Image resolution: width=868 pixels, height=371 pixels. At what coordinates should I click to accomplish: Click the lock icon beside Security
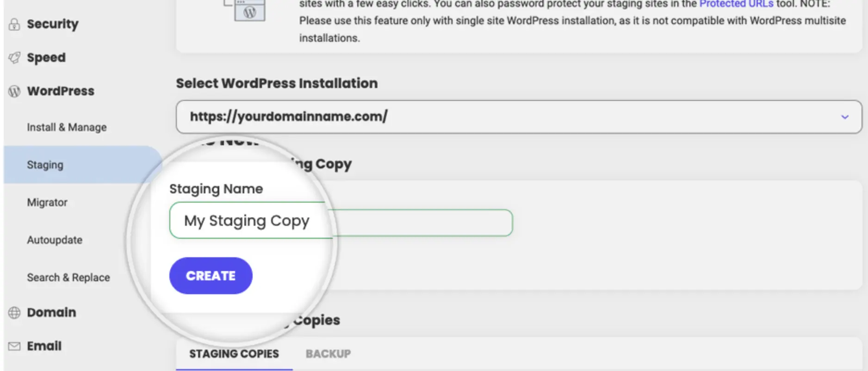point(14,24)
